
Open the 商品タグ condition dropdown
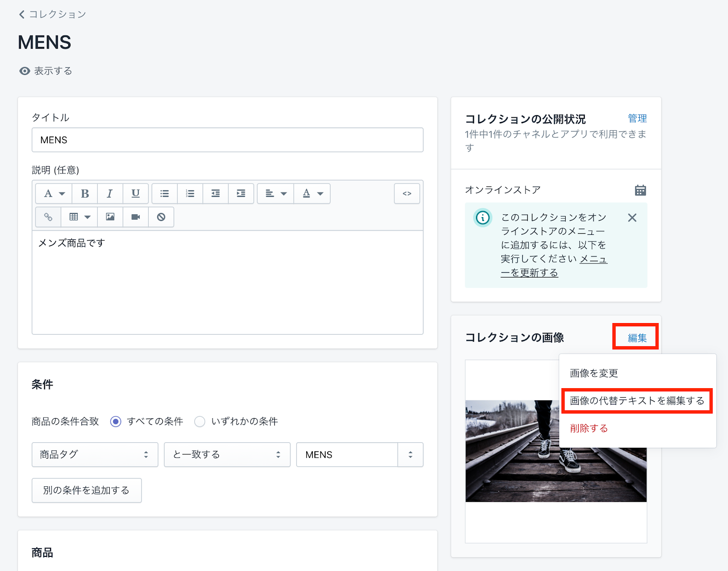95,455
